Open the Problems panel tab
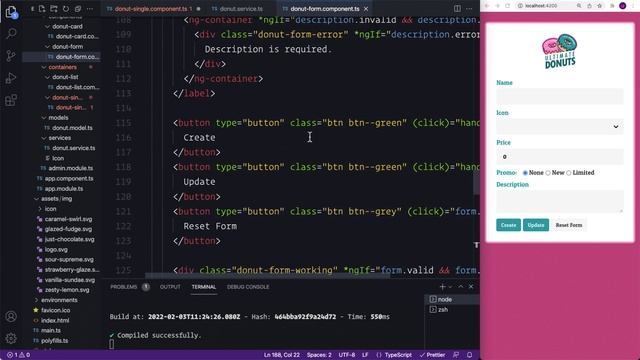This screenshot has height=360, width=640. [124, 287]
